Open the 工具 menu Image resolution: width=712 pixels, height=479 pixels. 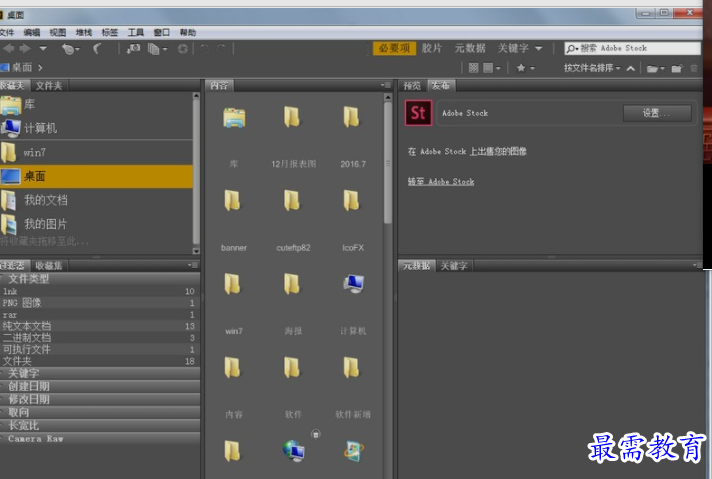136,33
